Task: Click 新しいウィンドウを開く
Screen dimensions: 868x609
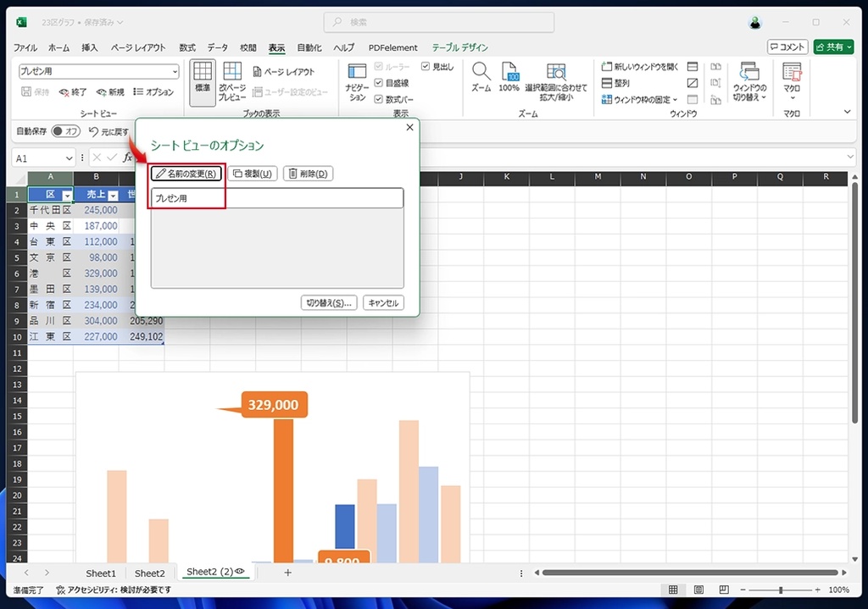Action: (639, 66)
